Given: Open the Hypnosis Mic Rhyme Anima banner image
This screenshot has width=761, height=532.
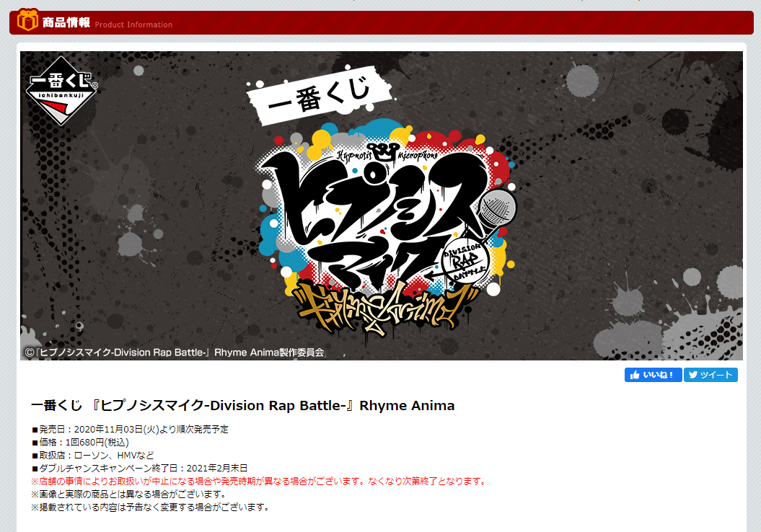Looking at the screenshot, I should 381,205.
